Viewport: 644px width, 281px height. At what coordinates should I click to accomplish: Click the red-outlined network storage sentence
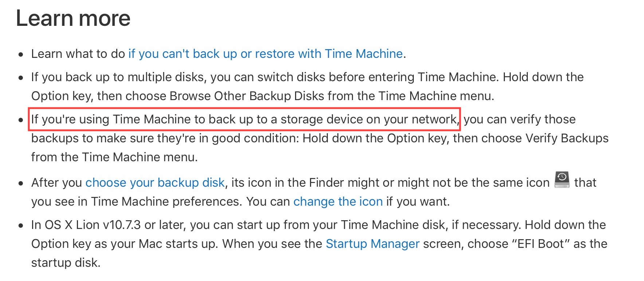pyautogui.click(x=244, y=119)
